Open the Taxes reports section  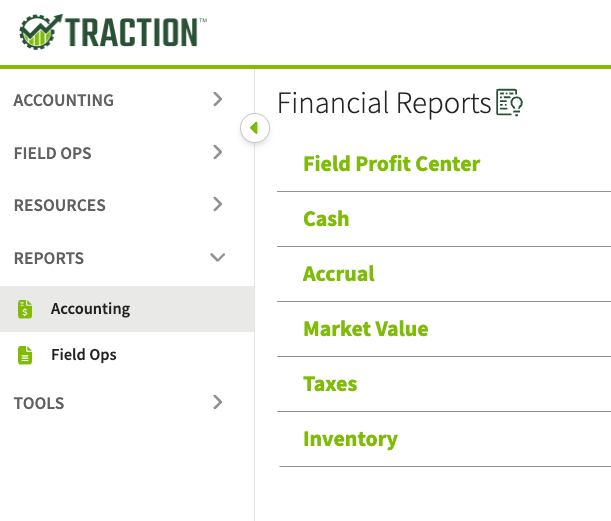330,384
